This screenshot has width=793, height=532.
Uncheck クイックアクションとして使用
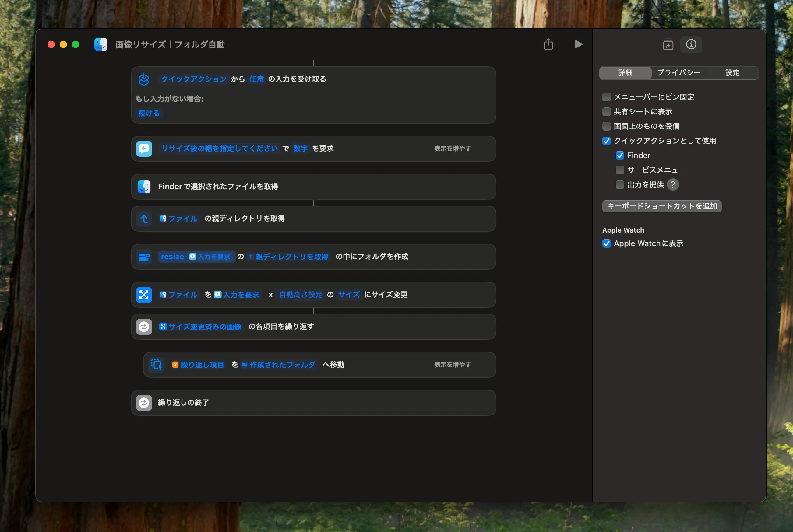pyautogui.click(x=606, y=141)
